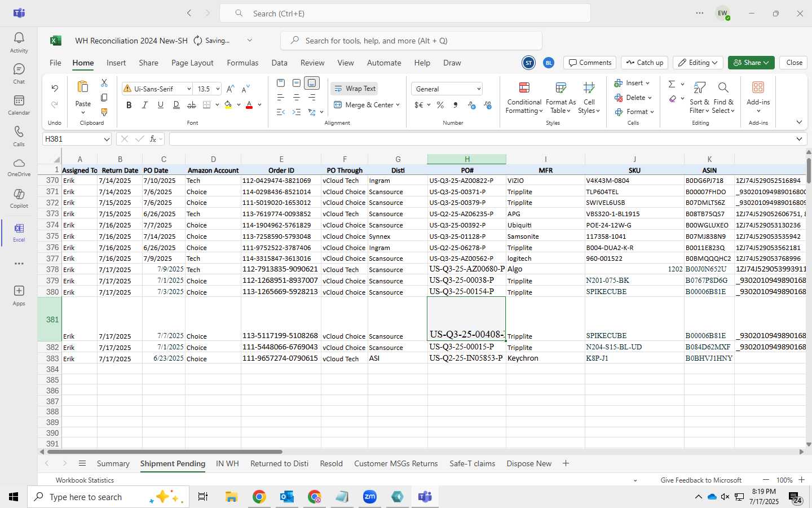This screenshot has width=812, height=508.
Task: Click the Undo icon
Action: click(x=55, y=88)
